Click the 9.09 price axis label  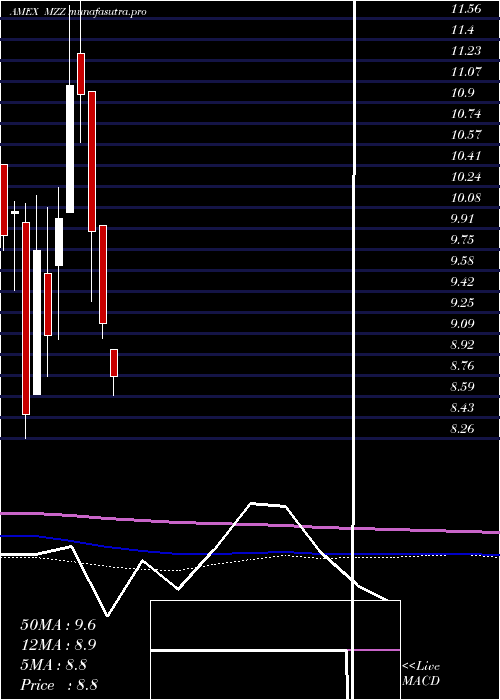(462, 324)
